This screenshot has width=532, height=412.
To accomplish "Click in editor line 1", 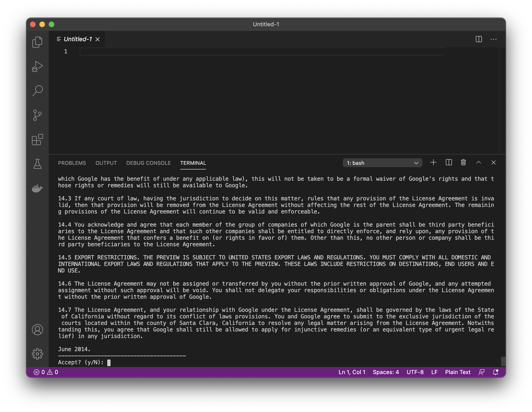I will pos(262,51).
